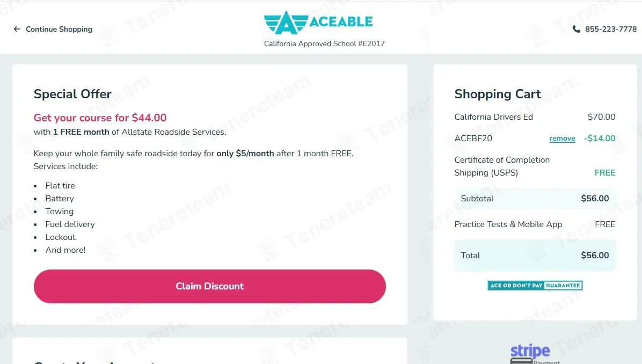Screen dimensions: 642x364
Task: Click the Shopping Cart heading
Action: tap(497, 94)
